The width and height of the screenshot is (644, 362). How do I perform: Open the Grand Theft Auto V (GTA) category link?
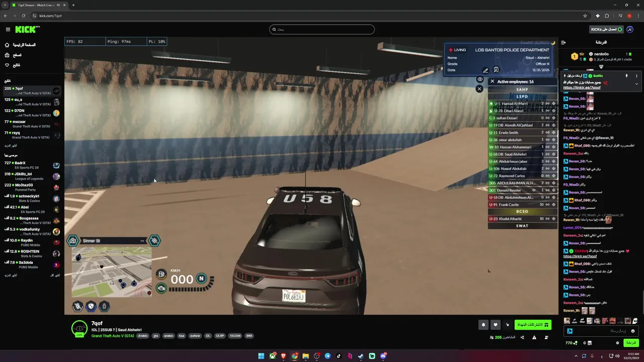click(113, 336)
